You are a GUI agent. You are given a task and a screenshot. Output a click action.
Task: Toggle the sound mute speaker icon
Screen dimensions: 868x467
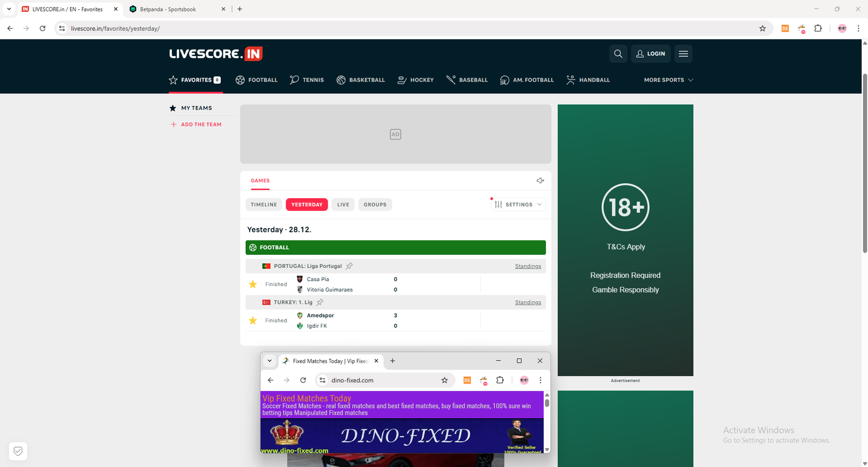(540, 181)
